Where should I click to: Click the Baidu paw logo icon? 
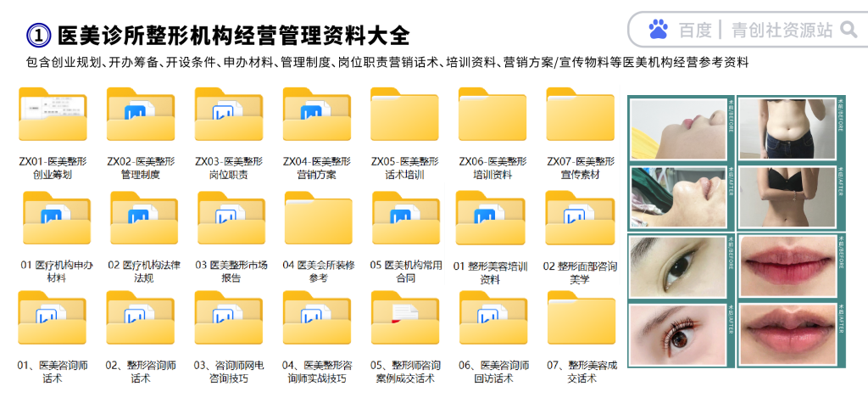click(658, 30)
